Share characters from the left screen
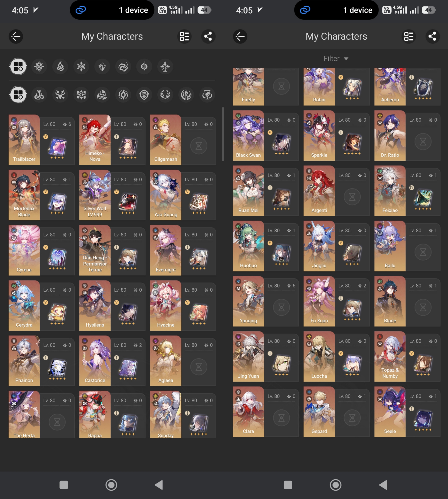448x499 pixels. point(208,36)
